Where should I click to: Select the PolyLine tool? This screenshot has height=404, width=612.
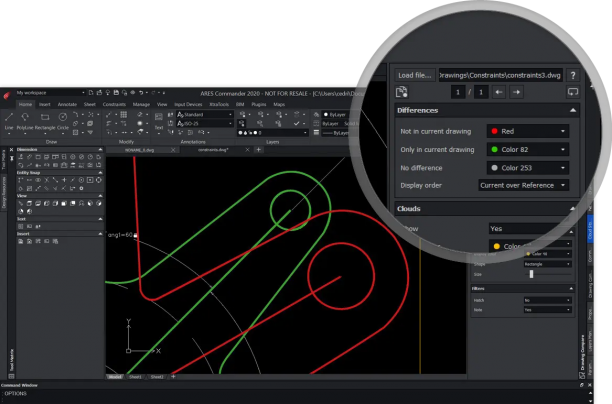25,121
